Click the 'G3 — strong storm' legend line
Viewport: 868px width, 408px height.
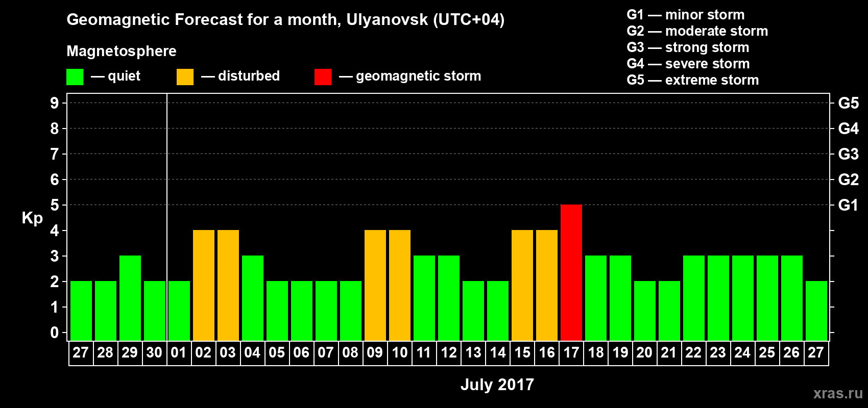click(688, 47)
